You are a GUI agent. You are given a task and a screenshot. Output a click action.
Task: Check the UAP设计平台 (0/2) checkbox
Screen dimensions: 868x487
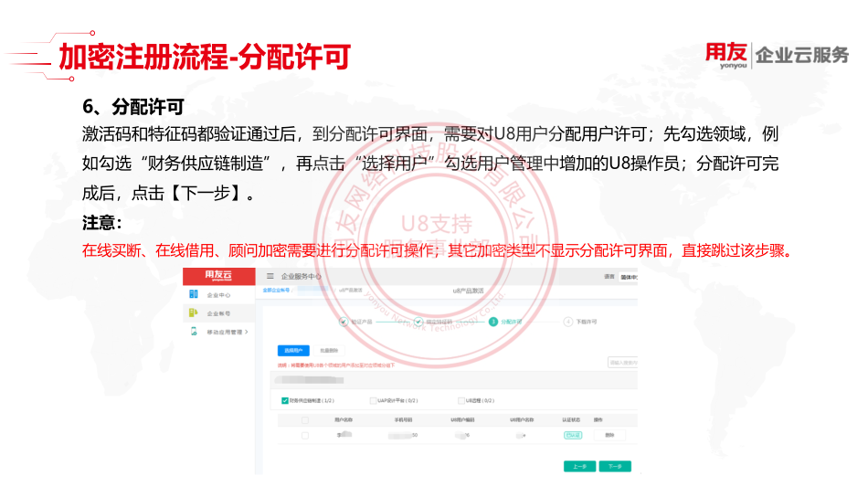point(373,401)
